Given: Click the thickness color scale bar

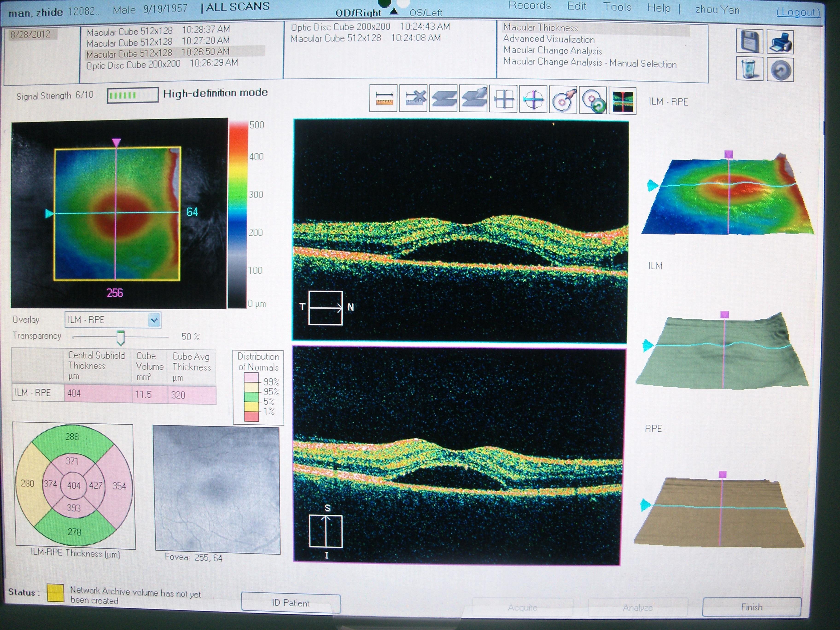Looking at the screenshot, I should (238, 215).
